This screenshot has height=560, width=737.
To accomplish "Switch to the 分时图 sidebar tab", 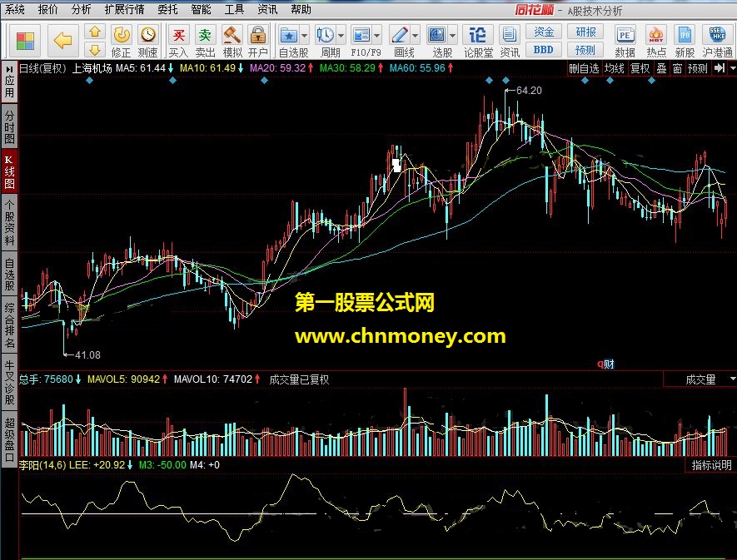I will click(x=9, y=126).
